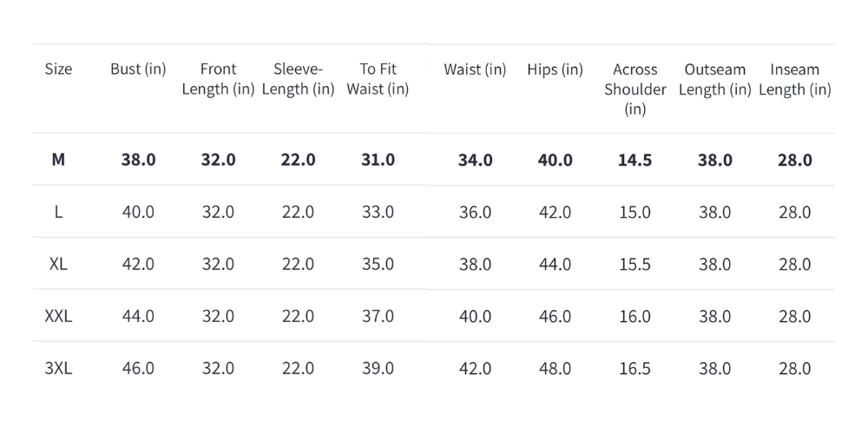
Task: Click the To Fit Waist (in) header
Action: (378, 79)
